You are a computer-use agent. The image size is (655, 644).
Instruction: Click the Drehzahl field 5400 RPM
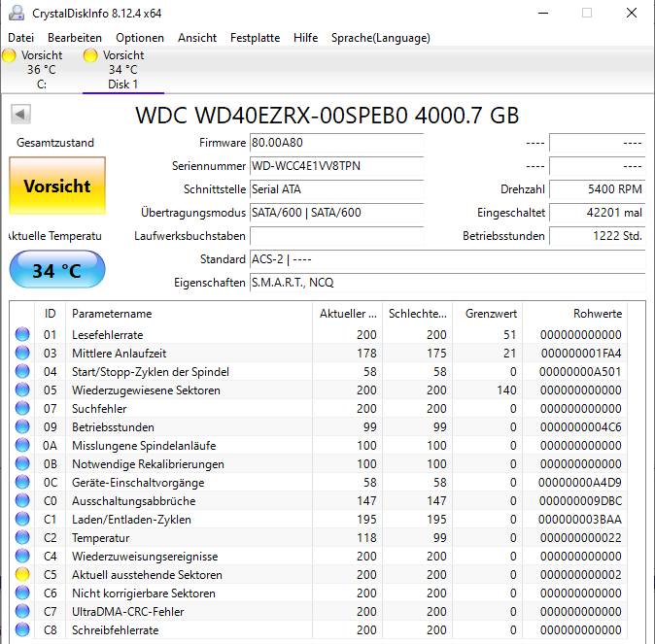[598, 189]
